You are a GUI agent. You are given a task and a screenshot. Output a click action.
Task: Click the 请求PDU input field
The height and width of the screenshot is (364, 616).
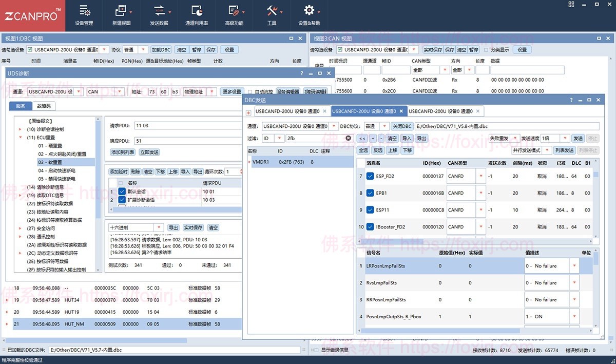click(187, 125)
